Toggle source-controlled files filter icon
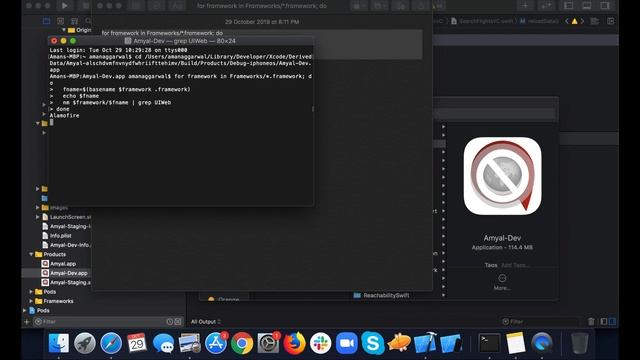640x360 pixels. 178,322
